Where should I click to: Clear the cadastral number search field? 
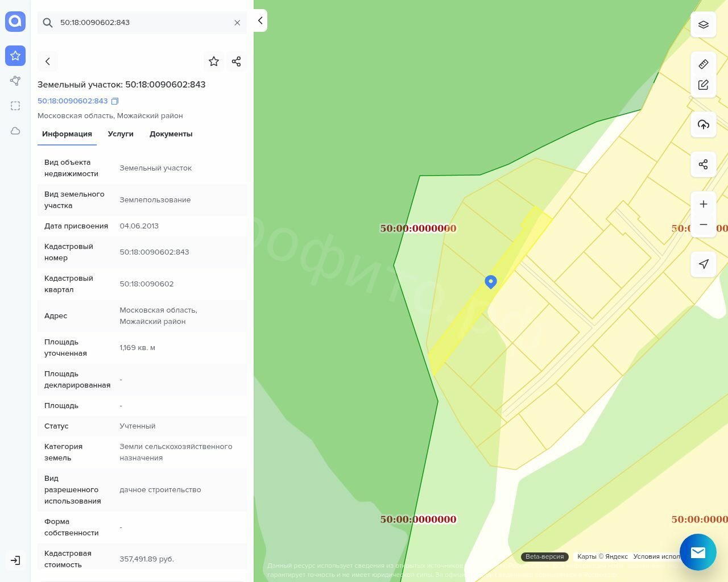point(237,23)
